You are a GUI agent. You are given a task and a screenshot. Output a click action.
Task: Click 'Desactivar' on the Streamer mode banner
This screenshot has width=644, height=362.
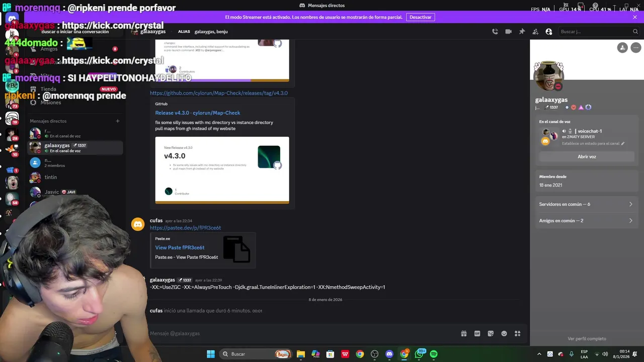(x=420, y=17)
